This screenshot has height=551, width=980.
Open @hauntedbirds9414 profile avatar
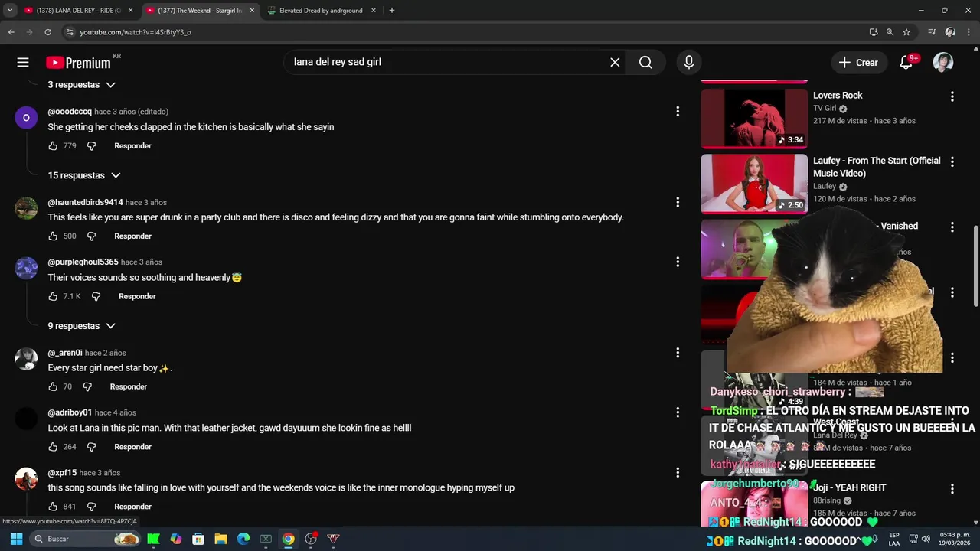[x=26, y=208]
